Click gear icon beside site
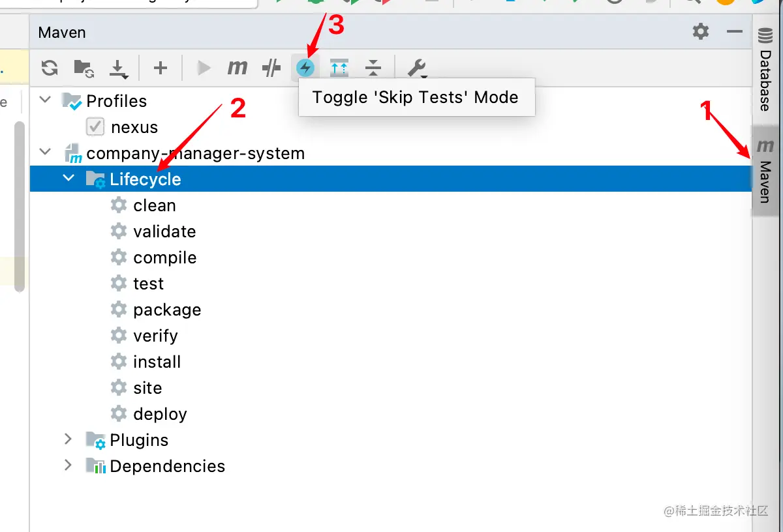The height and width of the screenshot is (532, 783). (x=118, y=387)
